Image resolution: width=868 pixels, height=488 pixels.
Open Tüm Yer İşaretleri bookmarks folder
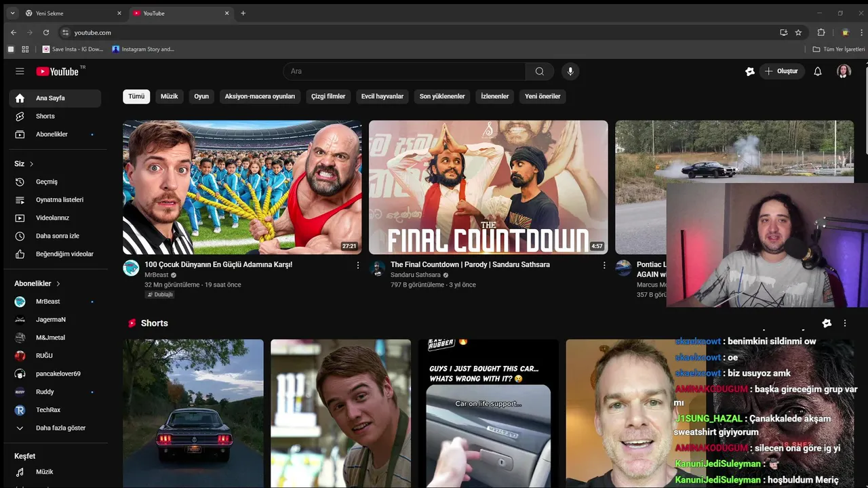point(839,49)
